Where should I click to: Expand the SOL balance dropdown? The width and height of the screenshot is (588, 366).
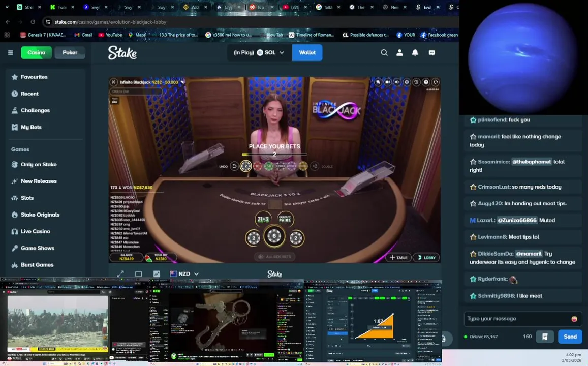point(259,52)
